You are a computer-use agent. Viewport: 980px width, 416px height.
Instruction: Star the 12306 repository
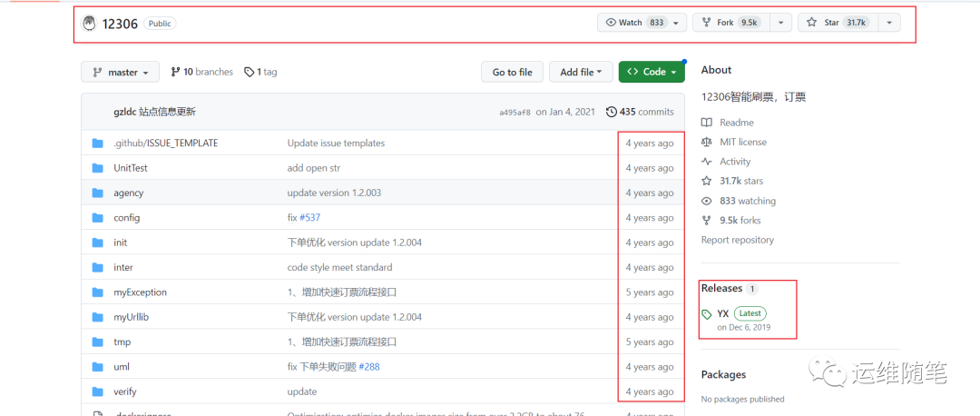pos(838,23)
